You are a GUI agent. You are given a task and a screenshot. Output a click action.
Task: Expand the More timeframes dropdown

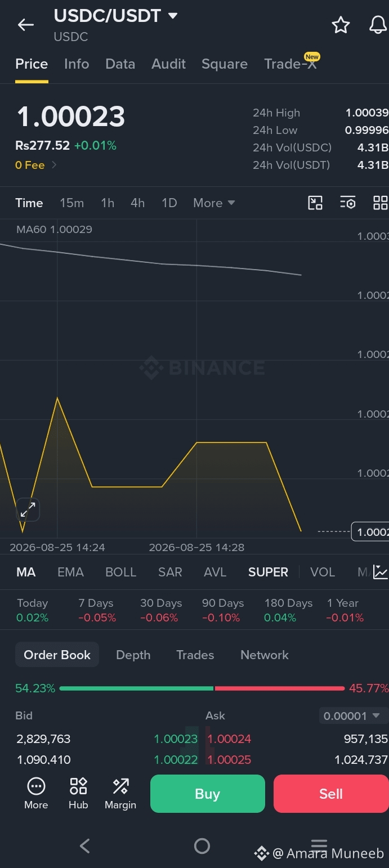tap(214, 203)
